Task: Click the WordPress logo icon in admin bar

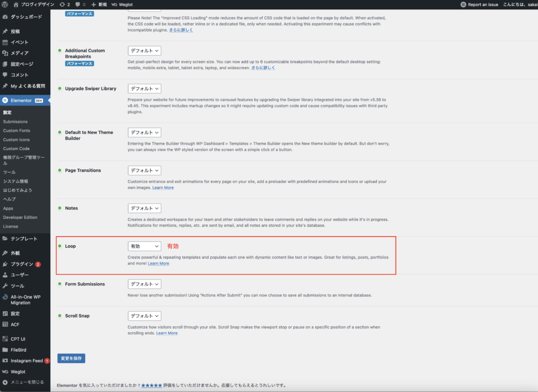Action: (x=5, y=4)
